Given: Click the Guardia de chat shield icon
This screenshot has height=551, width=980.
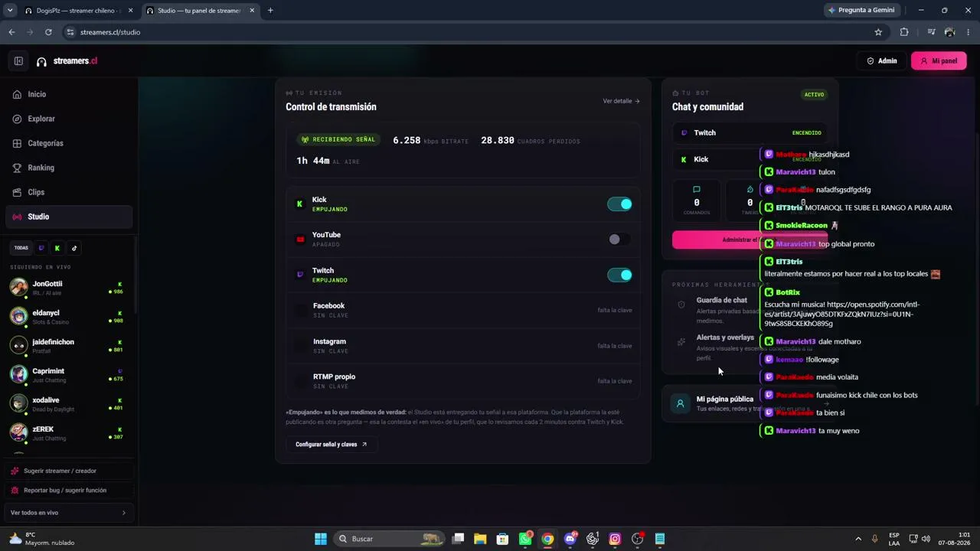Looking at the screenshot, I should pos(681,305).
